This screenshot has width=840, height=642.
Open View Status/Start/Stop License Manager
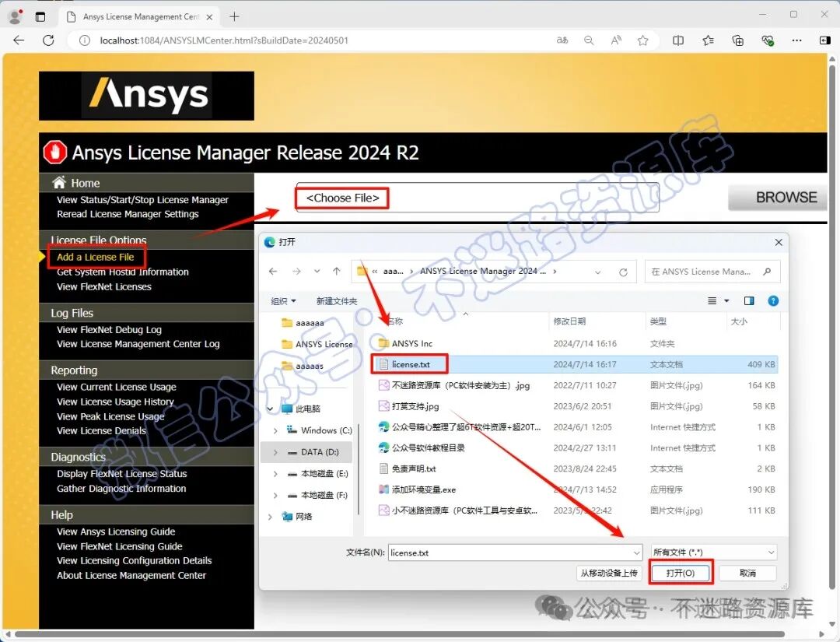coord(142,200)
